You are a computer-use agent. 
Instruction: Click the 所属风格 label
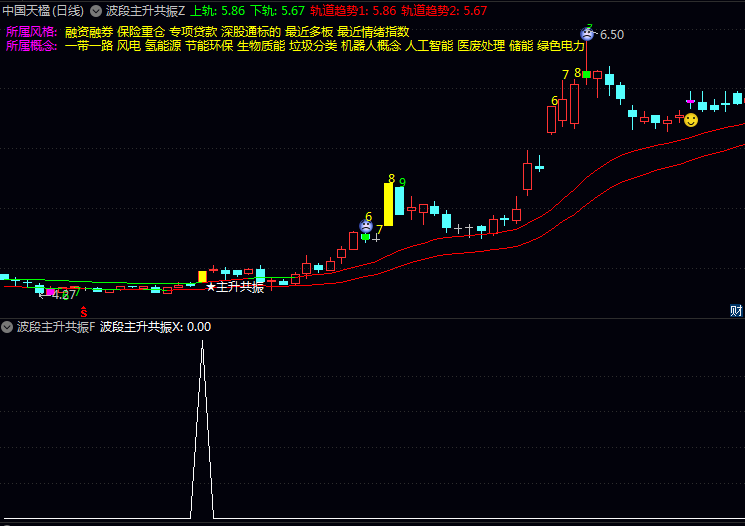tap(31, 32)
